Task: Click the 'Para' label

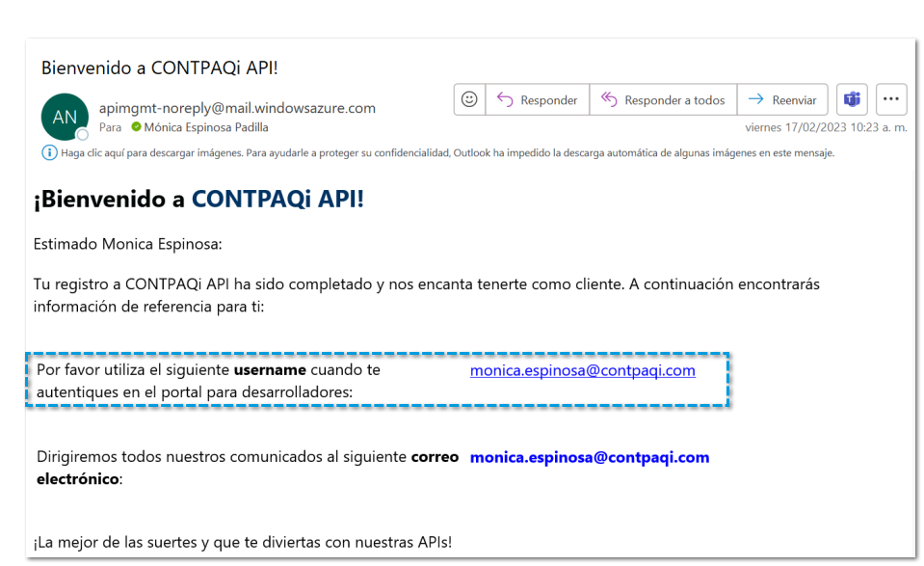Action: click(110, 127)
